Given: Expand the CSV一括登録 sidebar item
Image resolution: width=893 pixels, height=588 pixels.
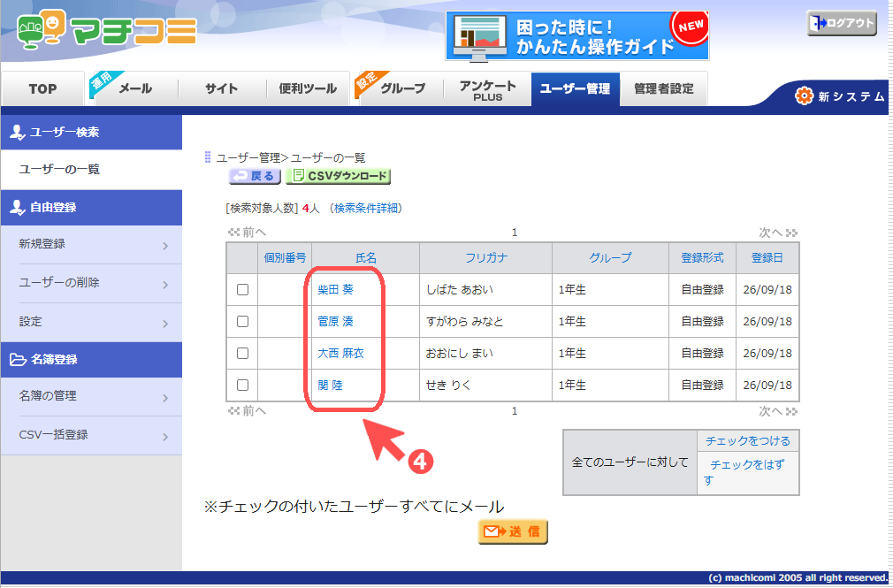Looking at the screenshot, I should 92,435.
